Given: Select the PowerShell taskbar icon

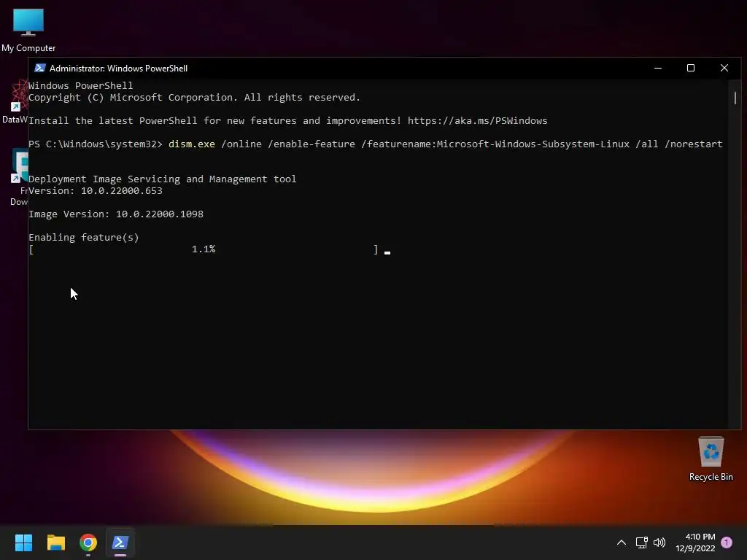Looking at the screenshot, I should click(x=120, y=542).
